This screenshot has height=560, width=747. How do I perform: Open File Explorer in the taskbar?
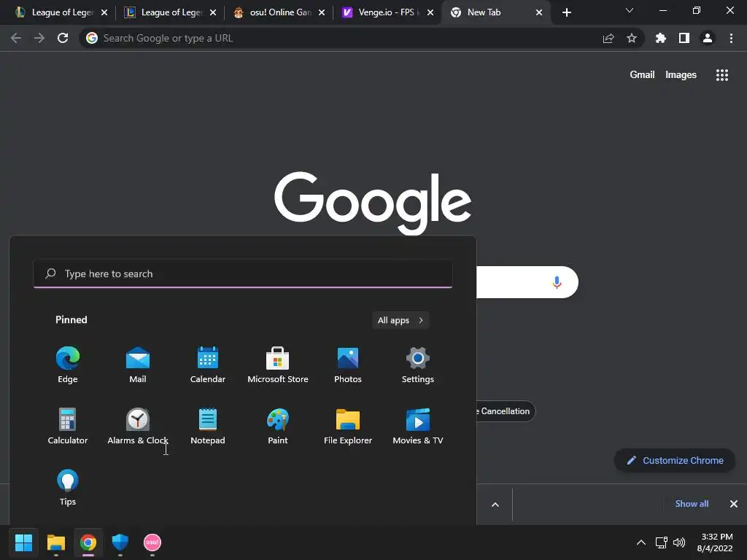point(55,542)
